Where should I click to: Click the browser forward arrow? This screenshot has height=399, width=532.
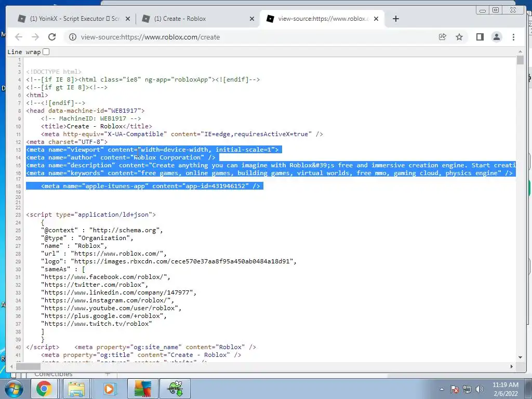click(x=35, y=37)
